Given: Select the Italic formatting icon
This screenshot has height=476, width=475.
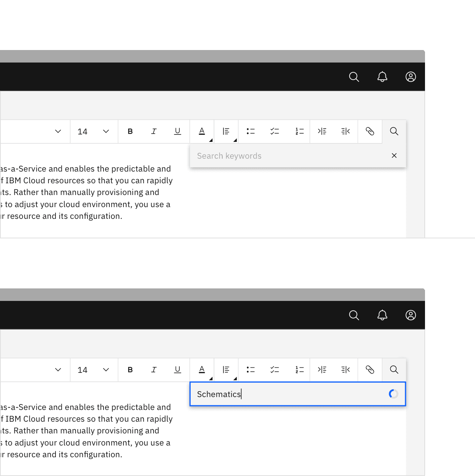Looking at the screenshot, I should pos(154,131).
